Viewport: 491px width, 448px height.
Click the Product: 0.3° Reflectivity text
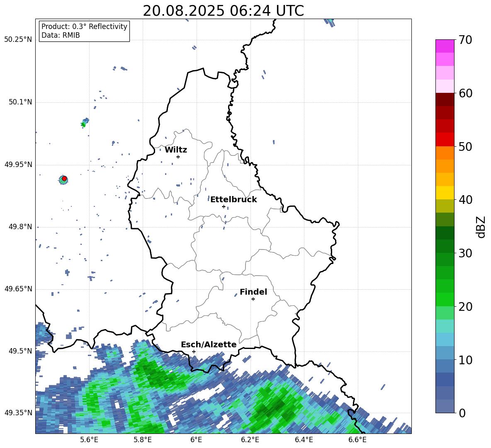pyautogui.click(x=84, y=26)
